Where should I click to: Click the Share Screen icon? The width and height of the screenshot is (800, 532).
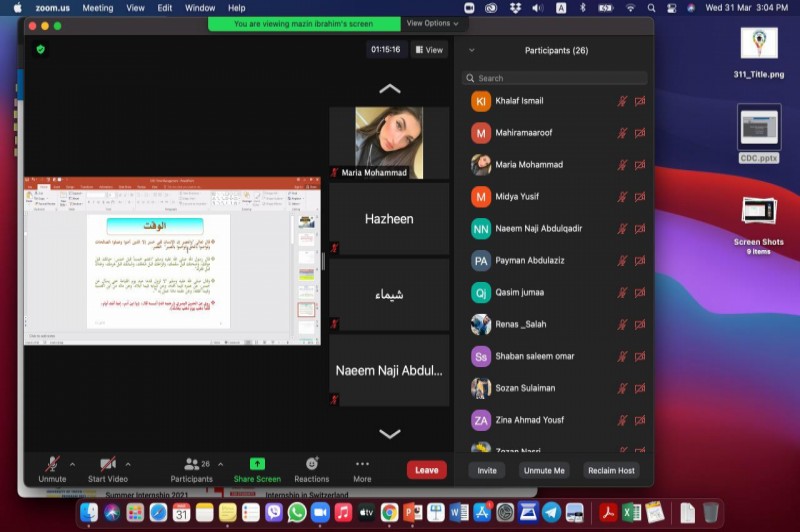click(257, 464)
